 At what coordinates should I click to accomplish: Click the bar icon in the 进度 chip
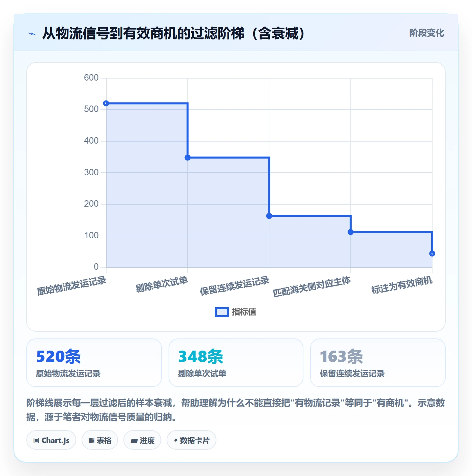[x=134, y=441]
